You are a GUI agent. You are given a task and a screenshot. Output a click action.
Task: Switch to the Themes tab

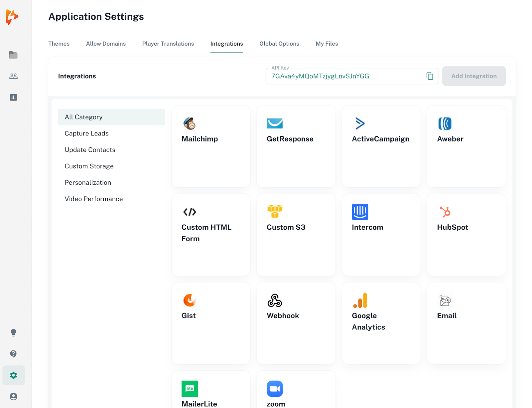[59, 44]
